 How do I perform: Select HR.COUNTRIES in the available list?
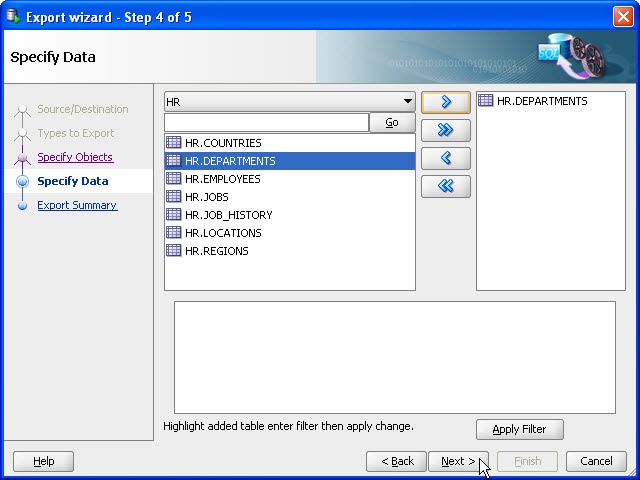[290, 143]
